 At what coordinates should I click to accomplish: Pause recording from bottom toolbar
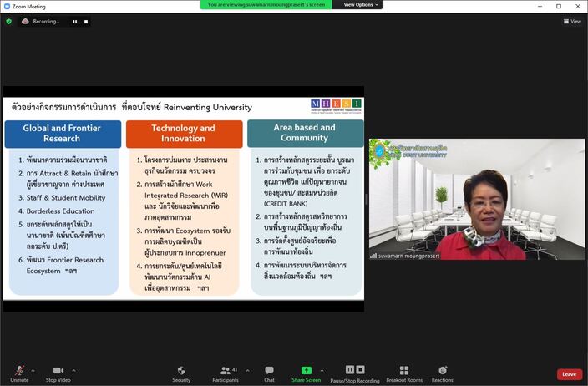349,370
